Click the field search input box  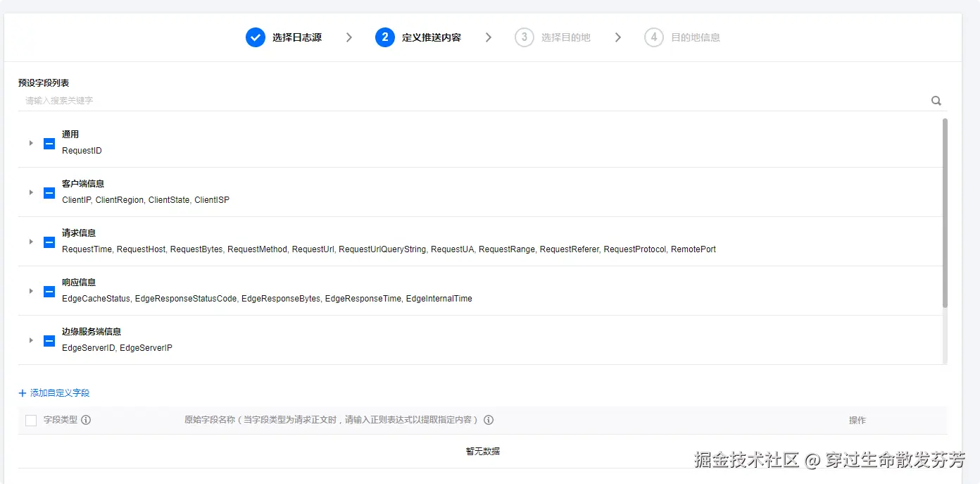click(282, 100)
